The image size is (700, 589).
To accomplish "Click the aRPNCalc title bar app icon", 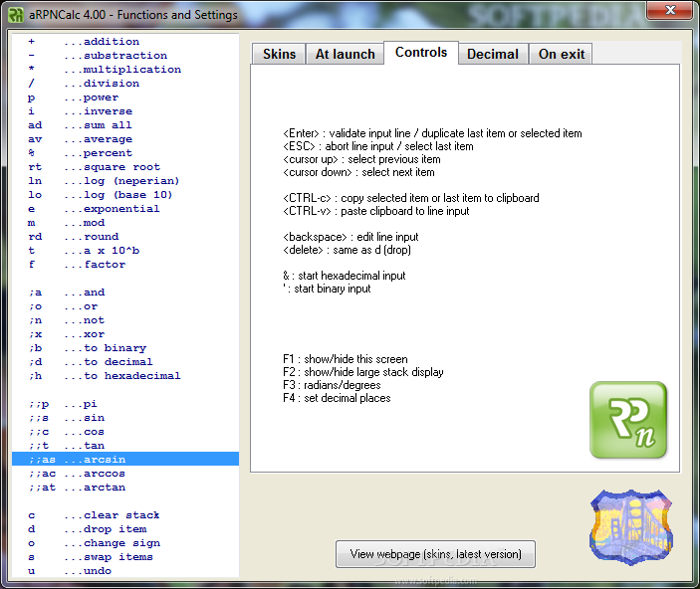I will [16, 15].
